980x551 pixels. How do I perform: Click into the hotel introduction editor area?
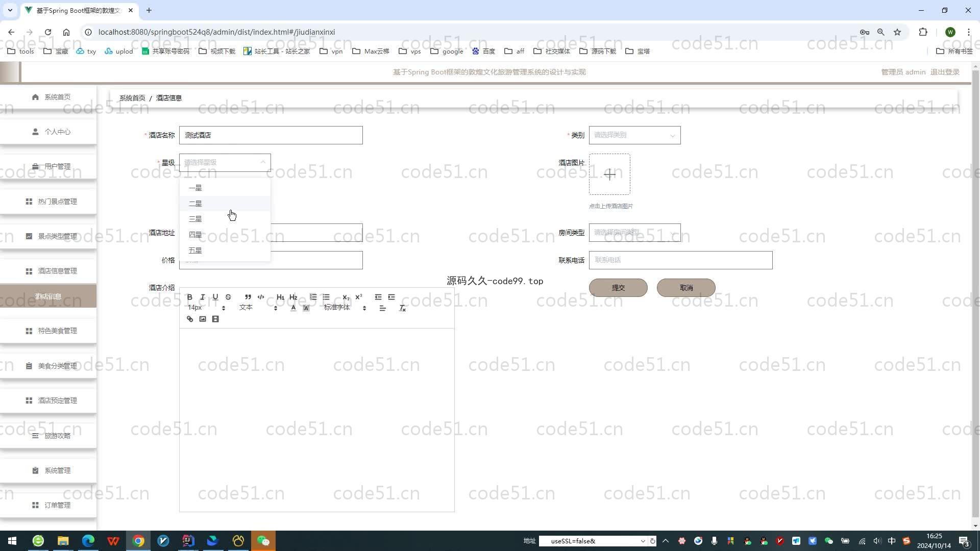[316, 420]
